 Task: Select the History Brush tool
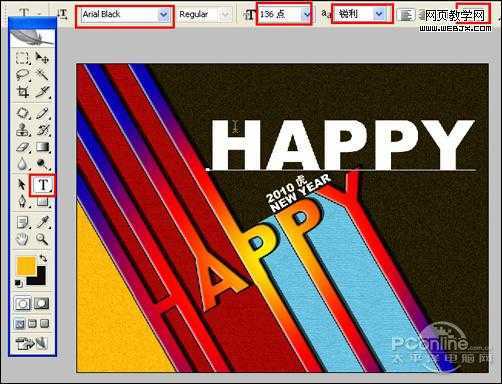42,130
